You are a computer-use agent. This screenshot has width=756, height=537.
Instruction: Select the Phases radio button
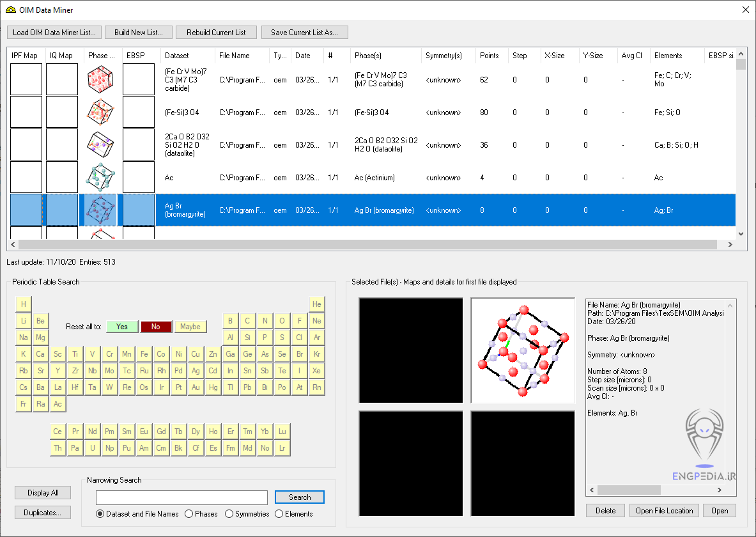[x=189, y=514]
